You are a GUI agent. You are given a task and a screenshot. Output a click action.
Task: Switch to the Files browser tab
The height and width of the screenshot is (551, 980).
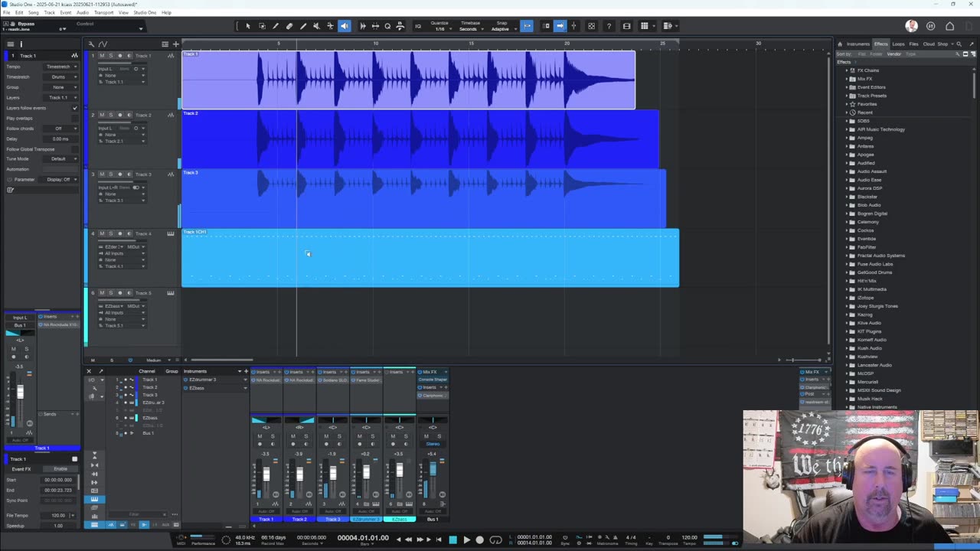point(913,44)
